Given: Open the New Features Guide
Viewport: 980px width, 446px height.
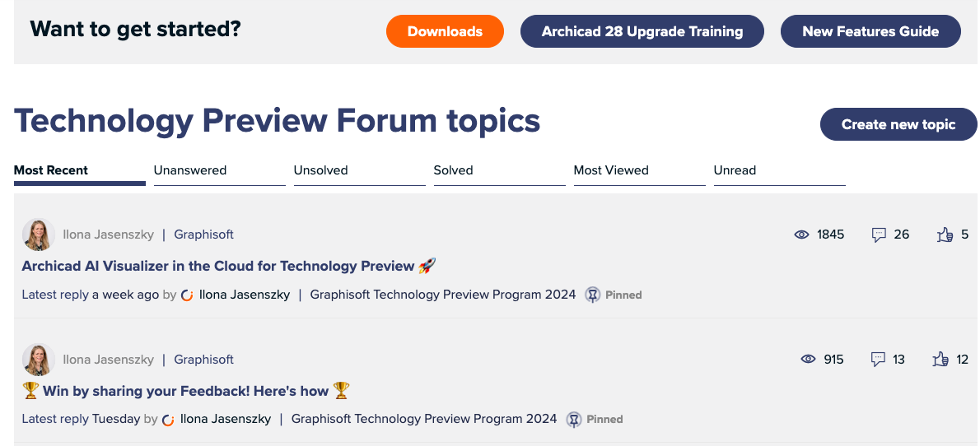Looking at the screenshot, I should tap(870, 31).
